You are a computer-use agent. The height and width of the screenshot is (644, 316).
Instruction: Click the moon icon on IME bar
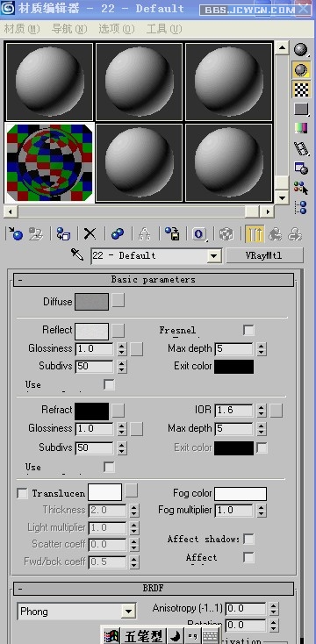[176, 636]
